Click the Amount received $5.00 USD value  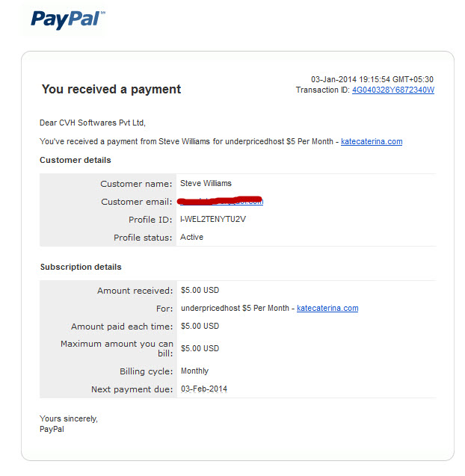[x=200, y=290]
